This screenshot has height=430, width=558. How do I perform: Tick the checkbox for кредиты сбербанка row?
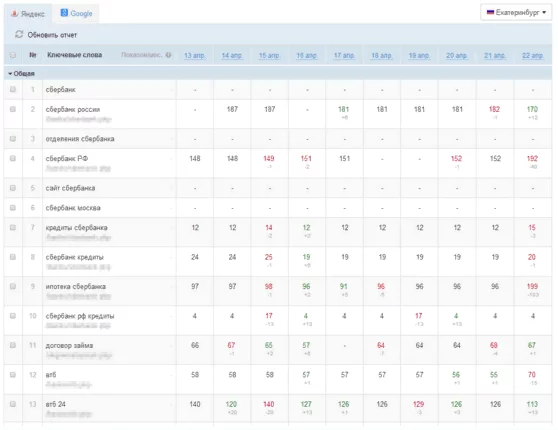click(13, 227)
